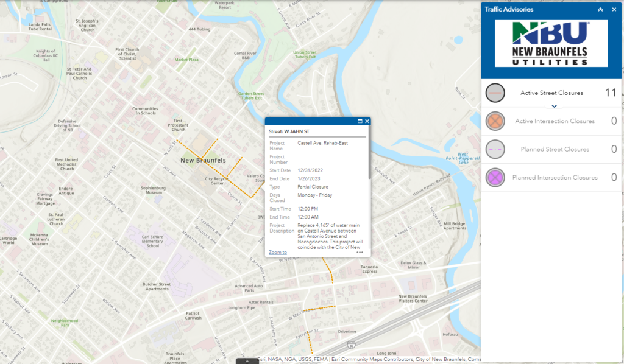Close the Traffic Advisories panel
This screenshot has width=624, height=364.
(614, 10)
